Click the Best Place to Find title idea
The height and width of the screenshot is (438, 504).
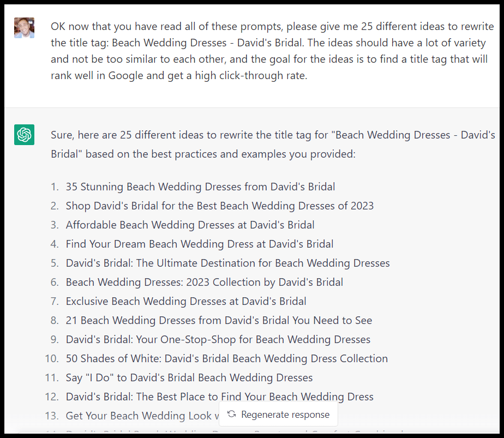(x=219, y=397)
